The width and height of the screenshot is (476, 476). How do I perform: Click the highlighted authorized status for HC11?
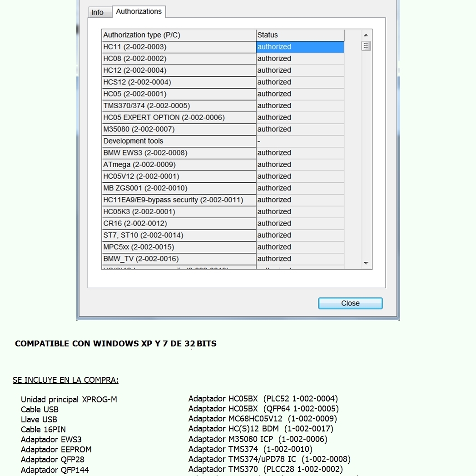click(300, 47)
